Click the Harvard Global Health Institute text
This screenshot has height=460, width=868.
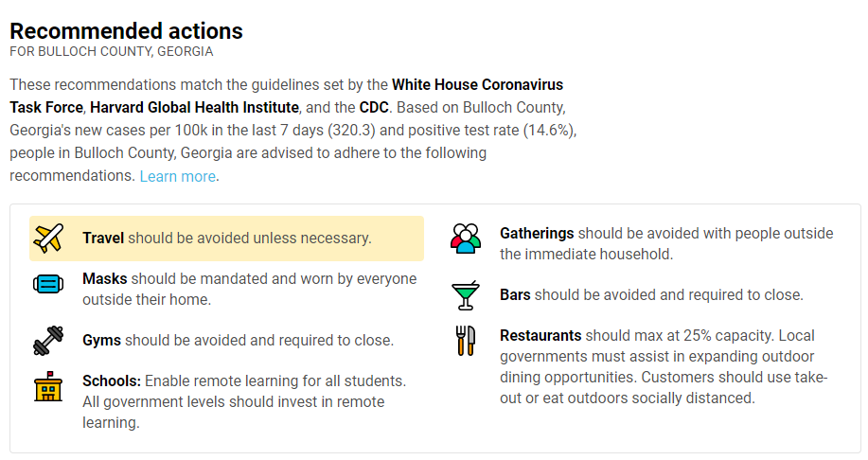(x=194, y=107)
